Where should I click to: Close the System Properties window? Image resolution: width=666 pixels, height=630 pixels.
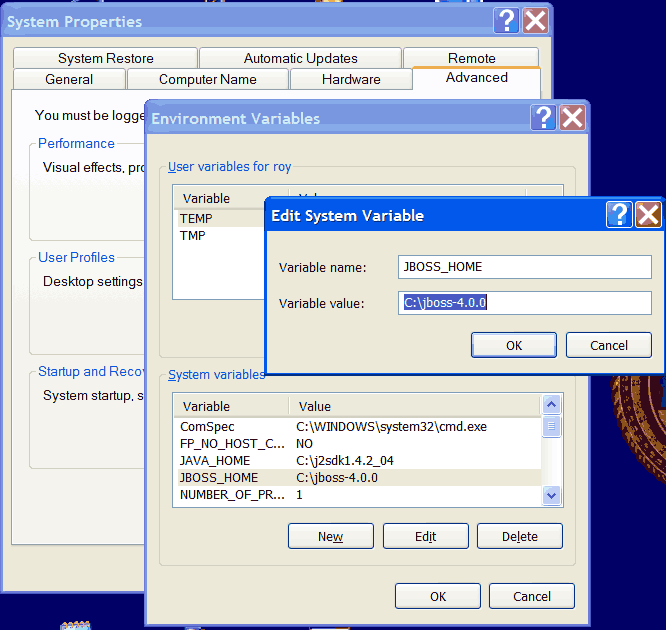[x=536, y=21]
